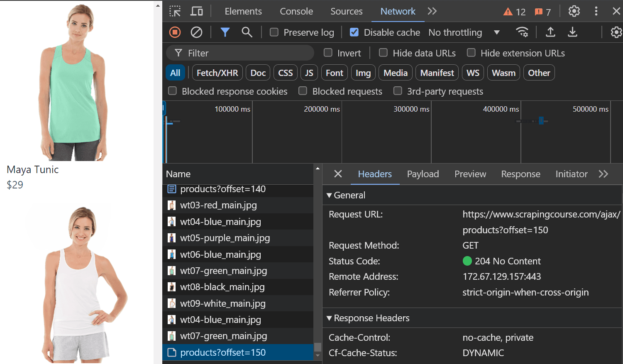Viewport: 623px width, 364px height.
Task: Filter requests by Wasm
Action: click(x=503, y=73)
